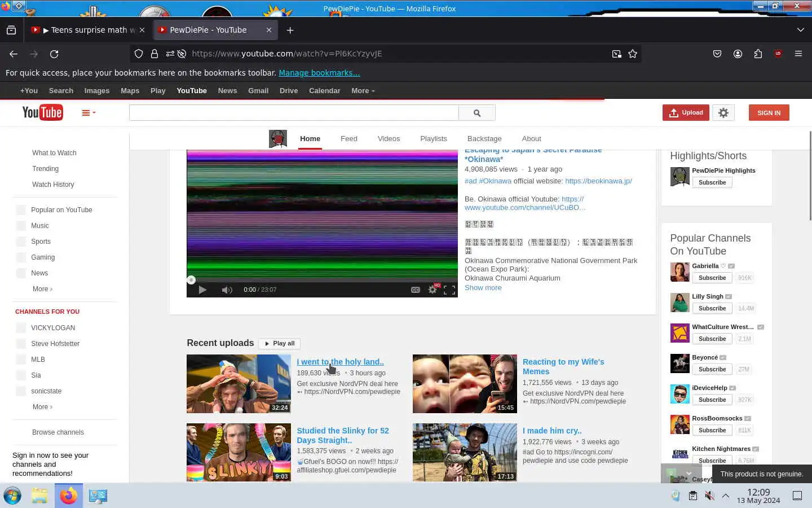This screenshot has width=812, height=508.
Task: Toggle closed captions in player
Action: click(x=416, y=290)
